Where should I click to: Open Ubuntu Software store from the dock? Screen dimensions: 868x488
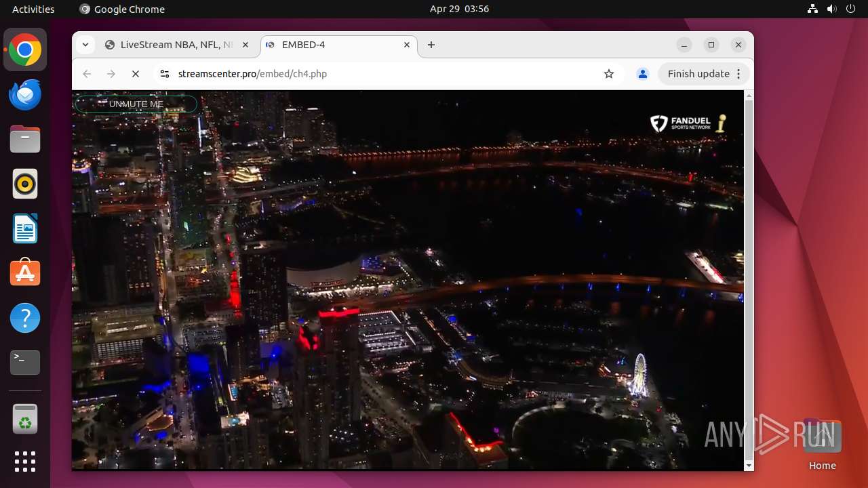(25, 273)
